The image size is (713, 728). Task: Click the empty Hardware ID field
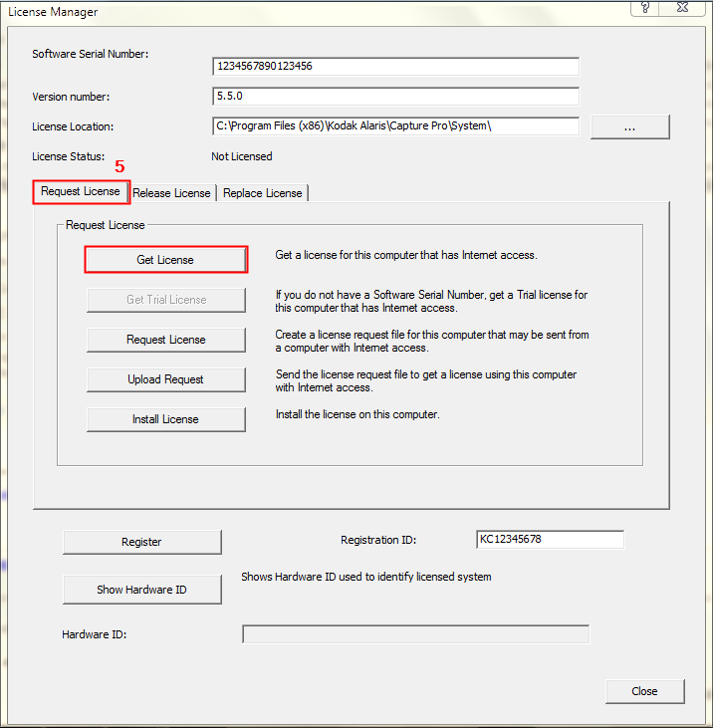[x=415, y=634]
